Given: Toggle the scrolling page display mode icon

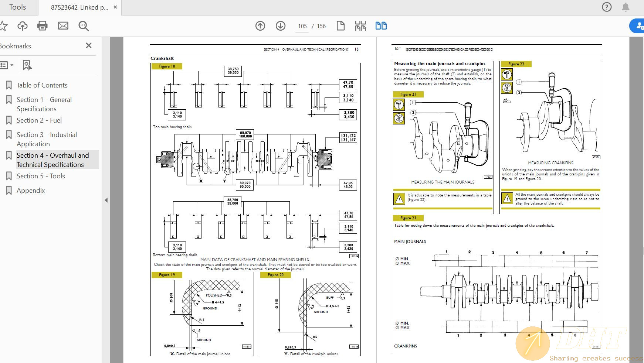Looking at the screenshot, I should click(360, 26).
